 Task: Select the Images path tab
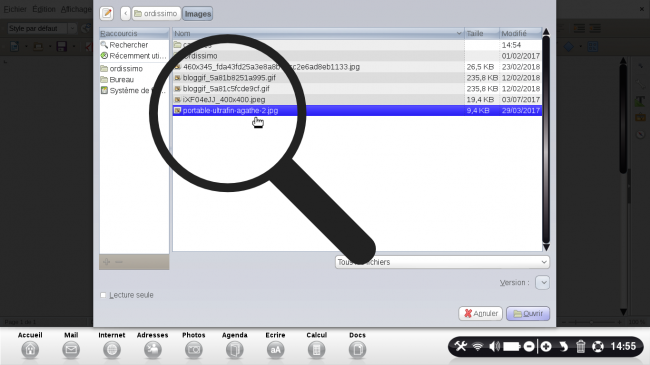(x=198, y=14)
